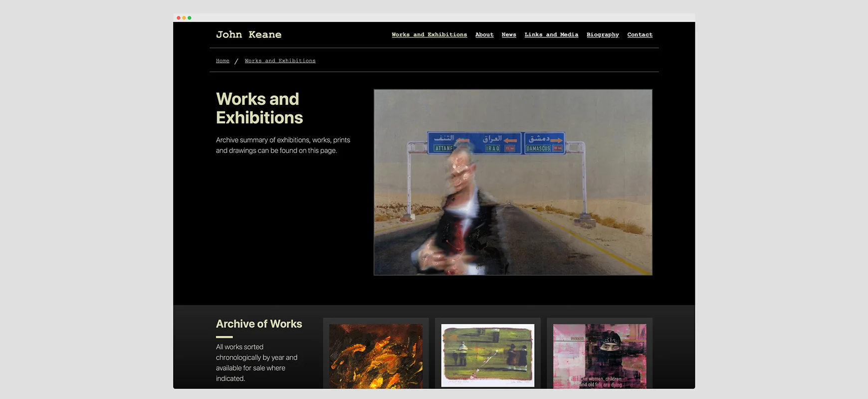
Task: Open the pink veiled woman artwork thumbnail
Action: coord(600,356)
